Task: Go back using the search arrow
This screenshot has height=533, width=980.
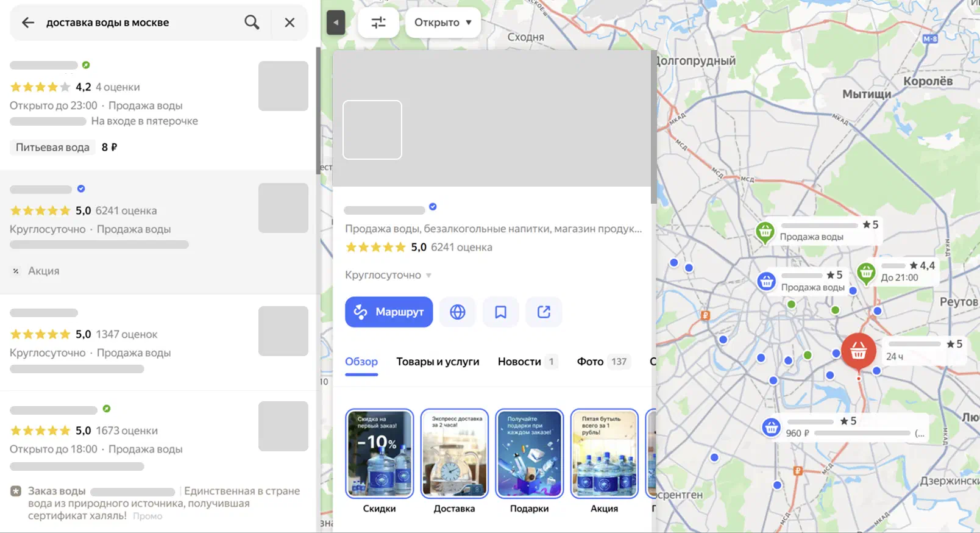Action: click(x=28, y=23)
